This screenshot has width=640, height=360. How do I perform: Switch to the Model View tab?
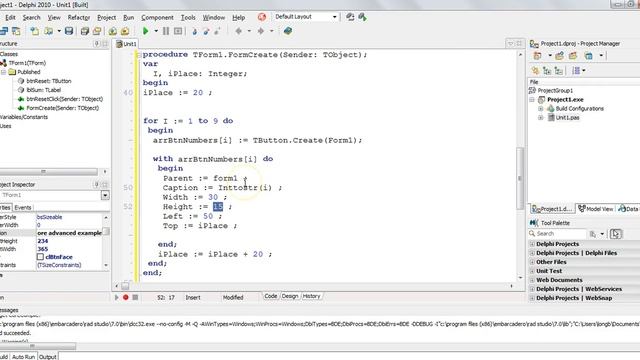[x=596, y=209]
